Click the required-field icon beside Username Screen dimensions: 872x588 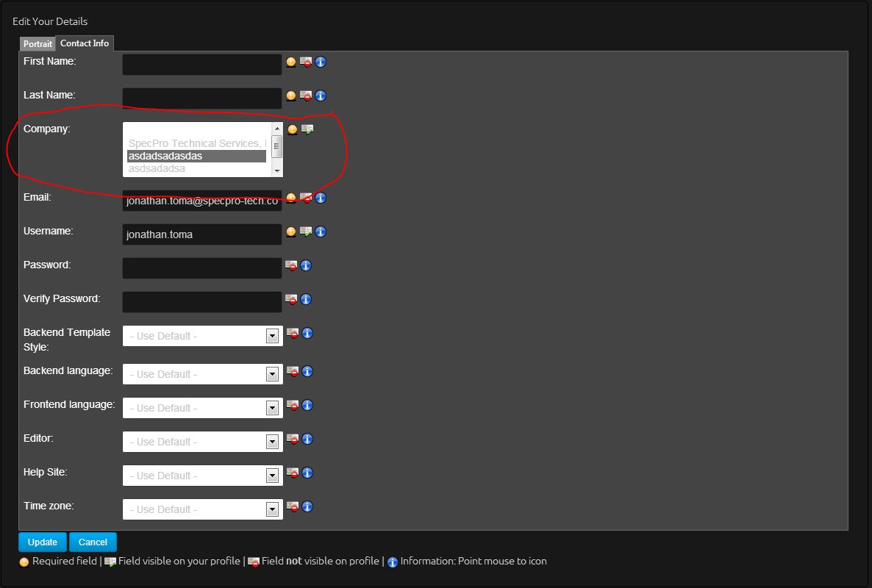click(x=291, y=232)
